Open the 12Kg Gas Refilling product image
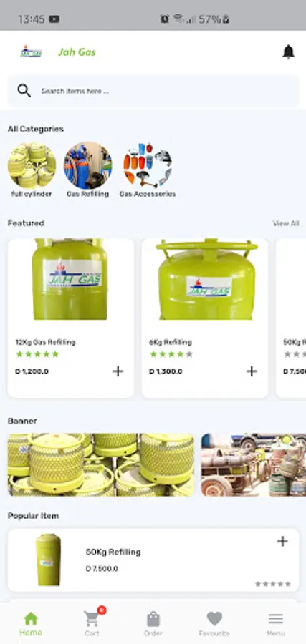This screenshot has height=644, width=306. (70, 279)
